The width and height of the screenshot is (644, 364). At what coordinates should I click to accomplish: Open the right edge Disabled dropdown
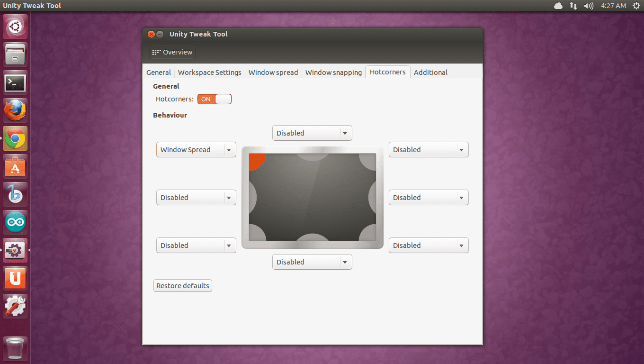[429, 198]
